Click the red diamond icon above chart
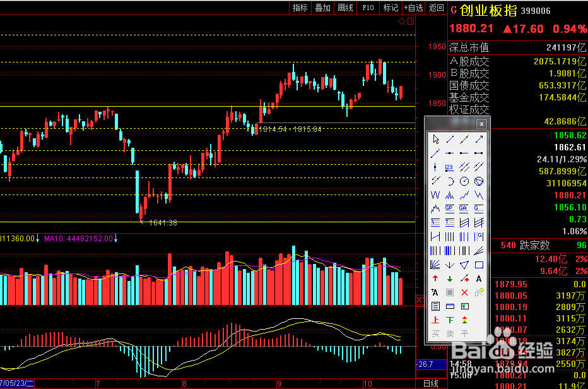588x389 pixels. click(x=402, y=21)
